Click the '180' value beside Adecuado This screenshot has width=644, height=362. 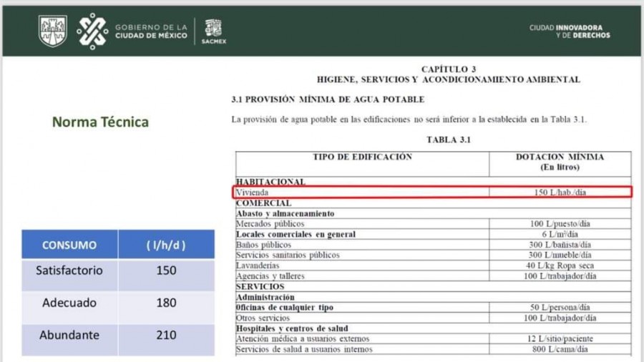[x=166, y=303]
